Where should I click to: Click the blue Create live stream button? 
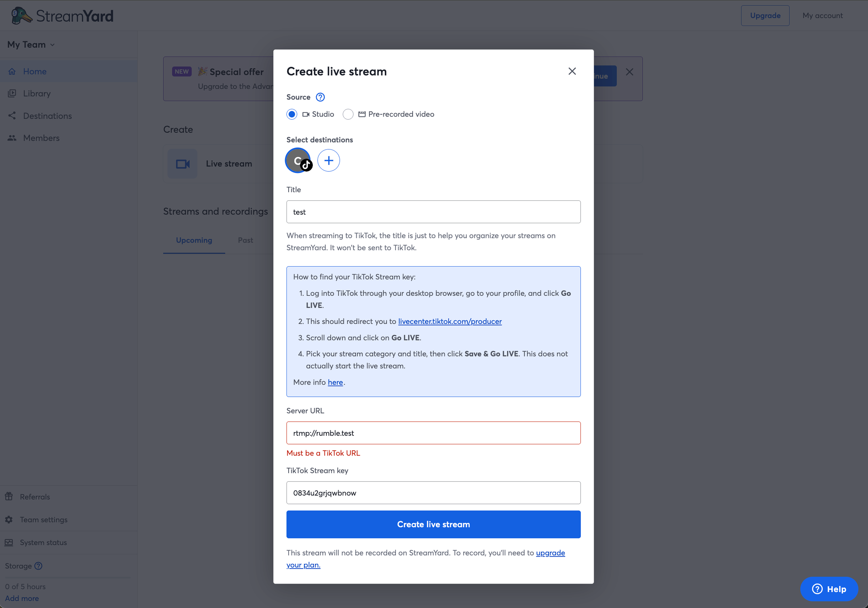tap(433, 524)
